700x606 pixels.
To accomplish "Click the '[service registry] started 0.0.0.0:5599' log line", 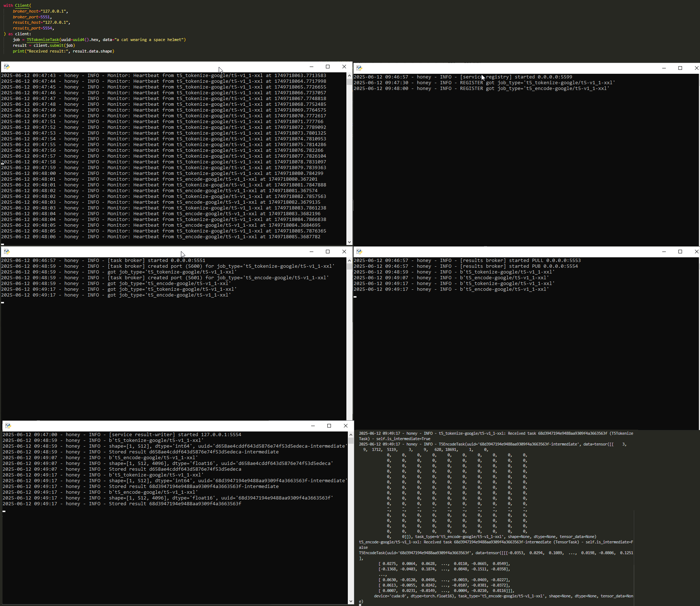I will [463, 77].
